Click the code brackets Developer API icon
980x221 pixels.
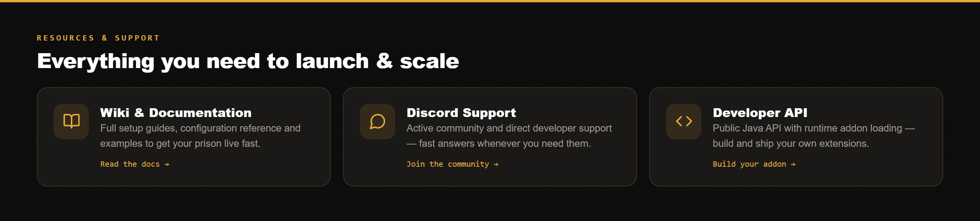tap(684, 122)
